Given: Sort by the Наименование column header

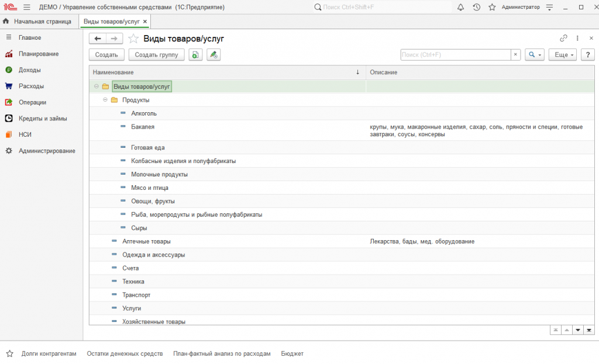Looking at the screenshot, I should click(228, 72).
